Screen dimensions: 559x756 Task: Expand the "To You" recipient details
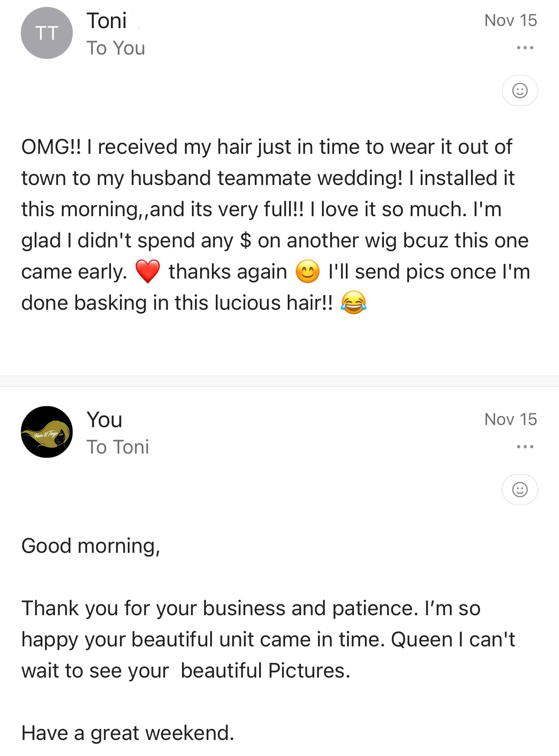click(x=116, y=48)
